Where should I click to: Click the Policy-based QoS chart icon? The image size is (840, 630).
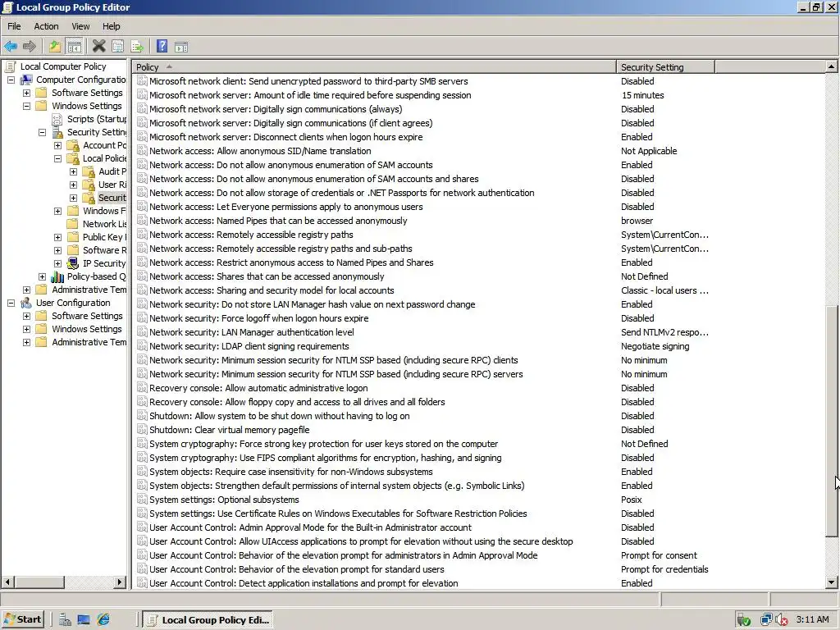[57, 276]
